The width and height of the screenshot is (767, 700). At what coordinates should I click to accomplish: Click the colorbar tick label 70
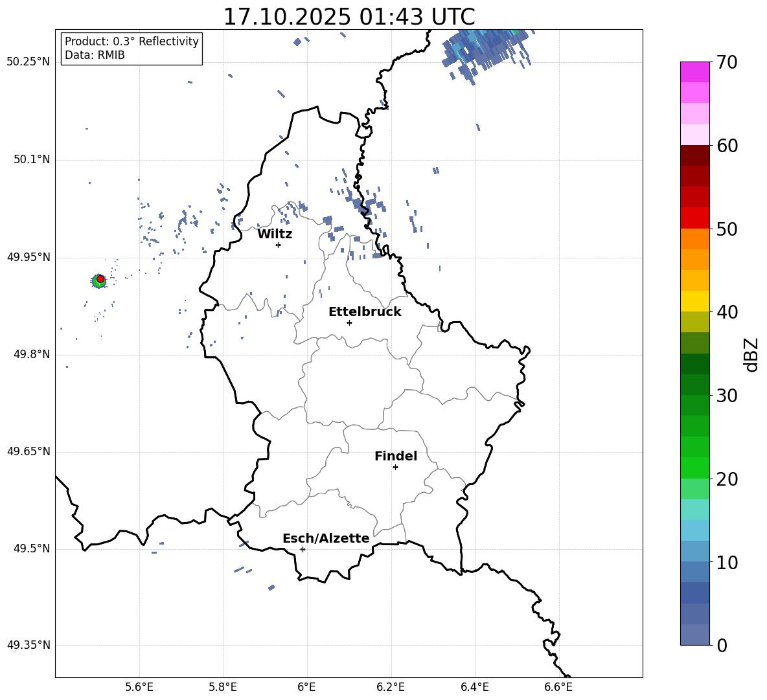pyautogui.click(x=727, y=63)
